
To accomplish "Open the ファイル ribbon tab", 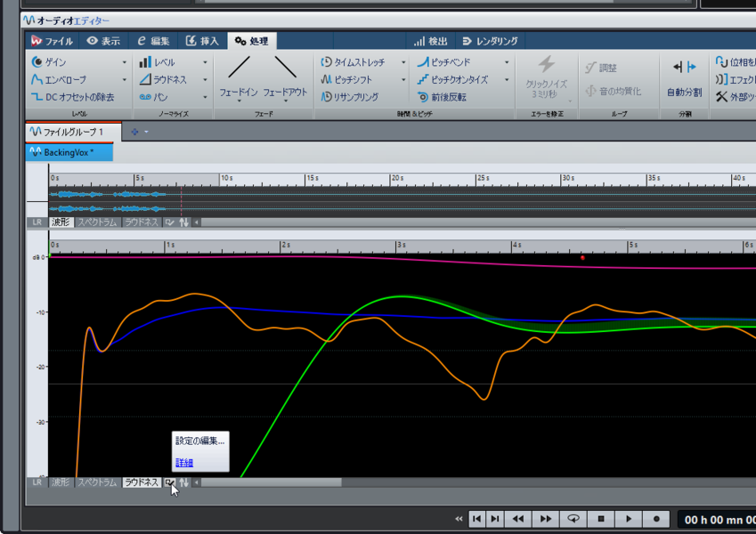I will [x=52, y=41].
